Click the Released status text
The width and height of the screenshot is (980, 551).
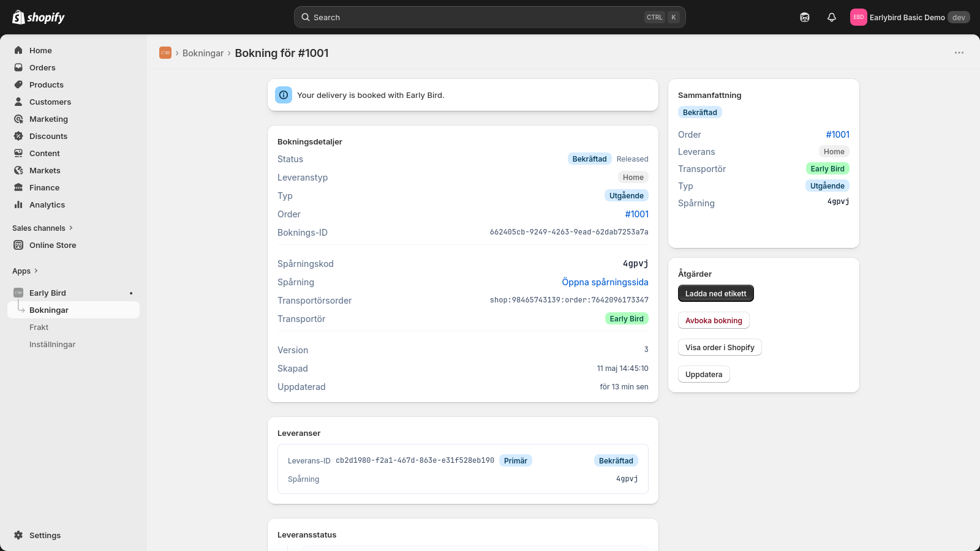tap(633, 159)
